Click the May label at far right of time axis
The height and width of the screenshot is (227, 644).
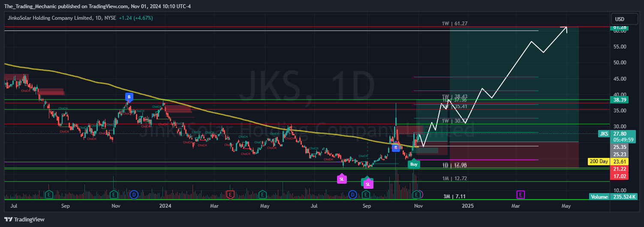pos(566,206)
